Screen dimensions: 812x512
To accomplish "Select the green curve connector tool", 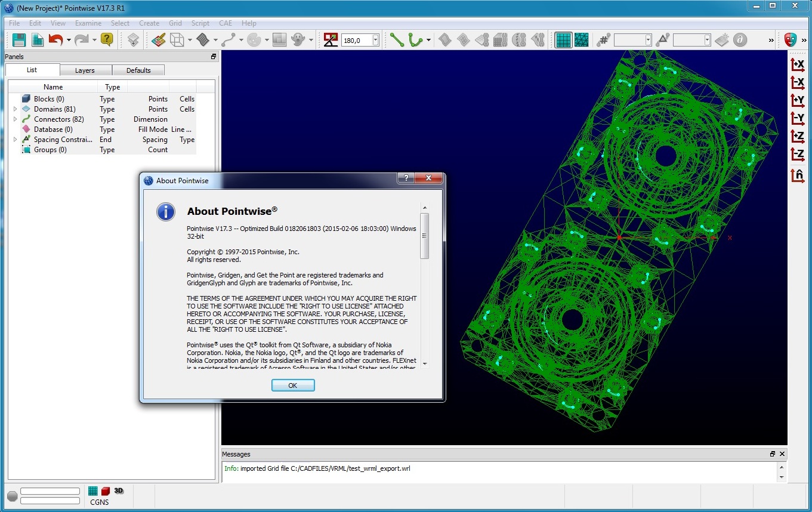I will tap(415, 40).
